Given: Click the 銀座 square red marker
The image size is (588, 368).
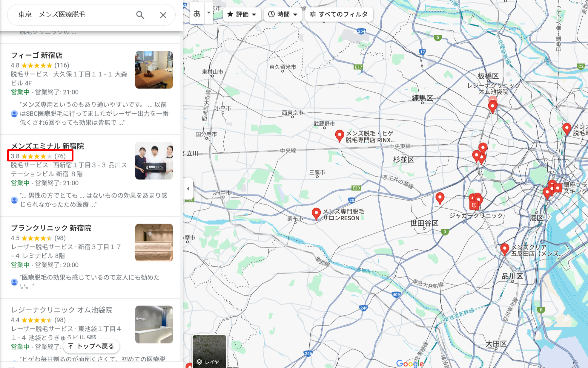Looking at the screenshot, I should 558,188.
